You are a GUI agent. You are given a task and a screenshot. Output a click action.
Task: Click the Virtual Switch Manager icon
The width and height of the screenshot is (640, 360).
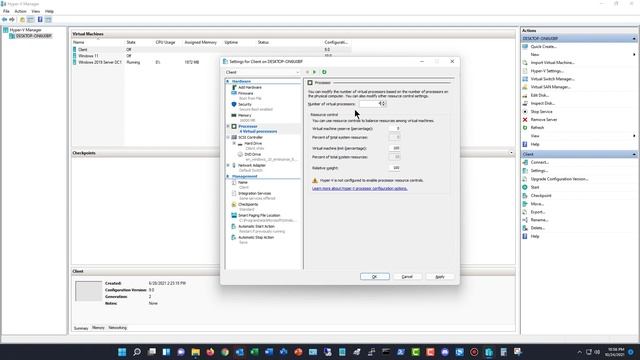click(525, 79)
